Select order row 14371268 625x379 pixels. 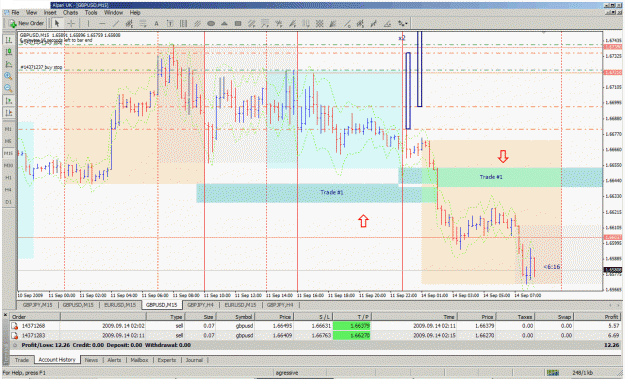(x=316, y=326)
